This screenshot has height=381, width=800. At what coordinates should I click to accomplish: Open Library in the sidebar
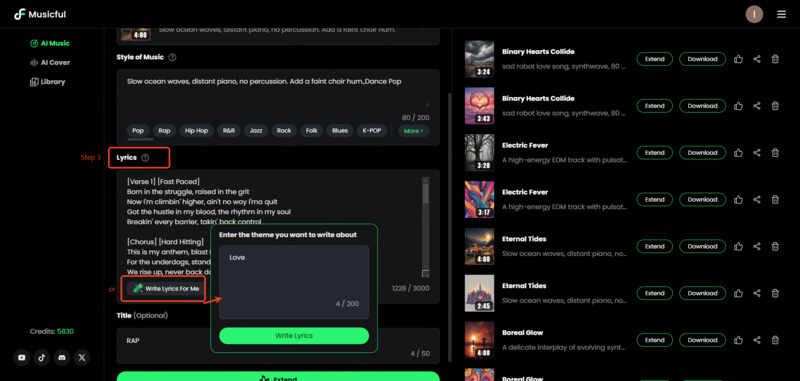(48, 82)
